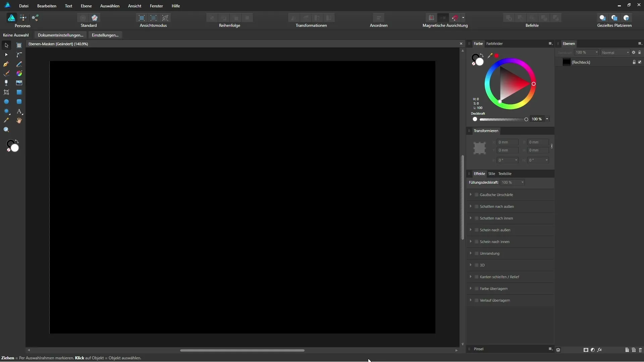
Task: Select the Node tool
Action: click(6, 55)
